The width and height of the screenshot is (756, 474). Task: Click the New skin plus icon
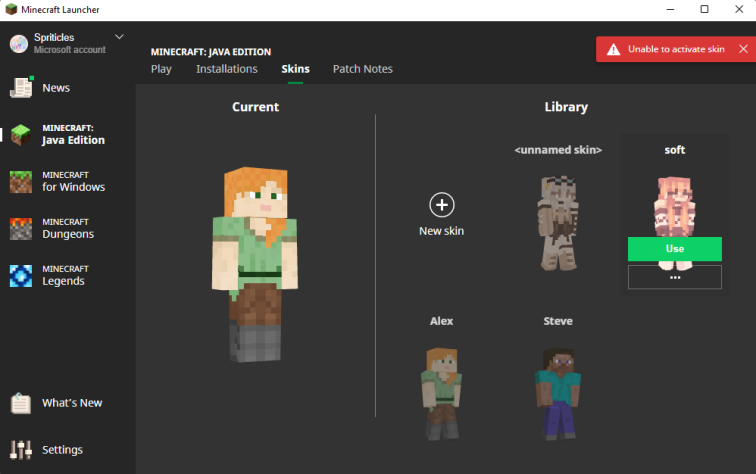[441, 205]
